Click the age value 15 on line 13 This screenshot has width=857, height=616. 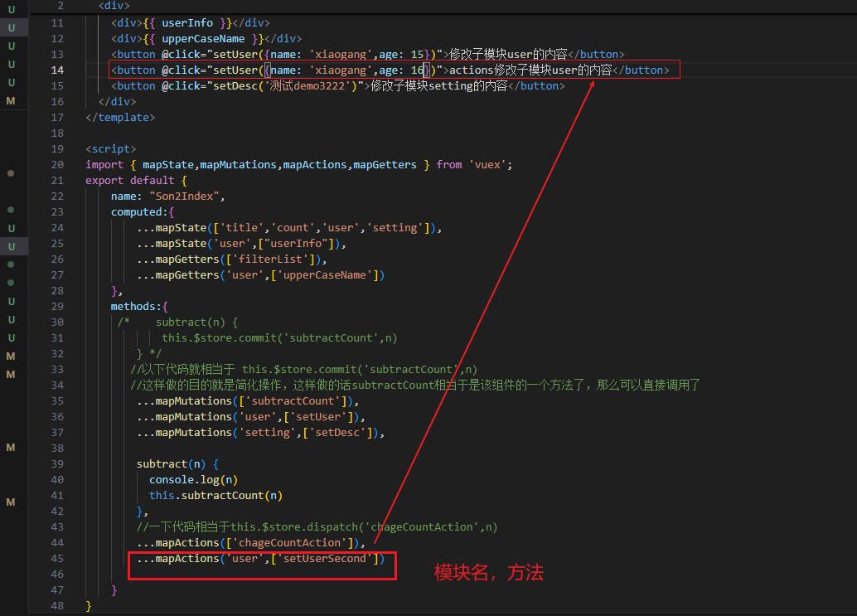(x=417, y=55)
